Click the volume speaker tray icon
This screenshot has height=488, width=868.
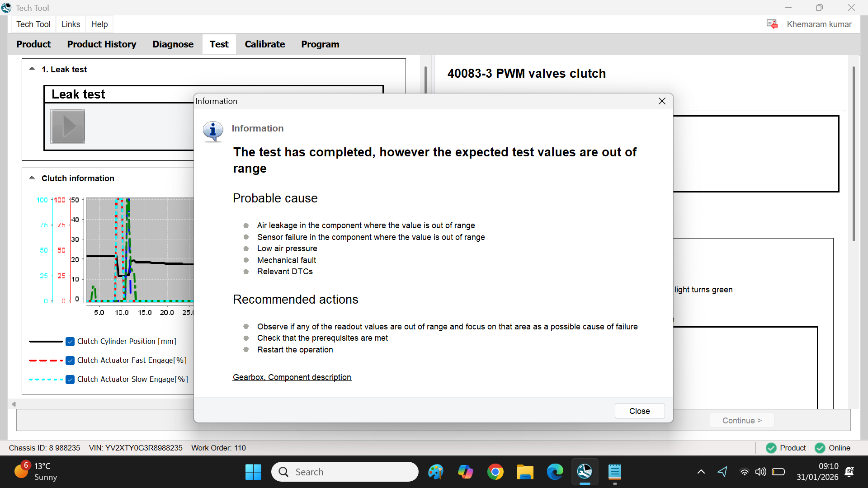[x=761, y=472]
